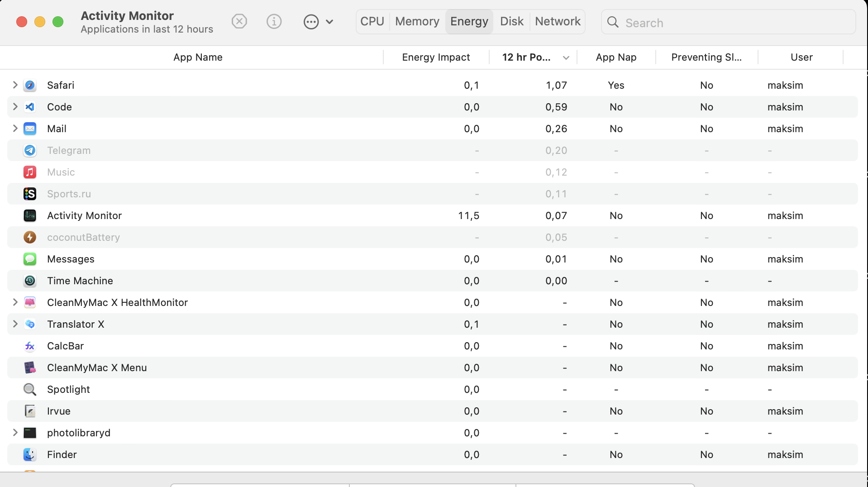Click the Irvue app icon
This screenshot has height=487, width=868.
pyautogui.click(x=30, y=411)
